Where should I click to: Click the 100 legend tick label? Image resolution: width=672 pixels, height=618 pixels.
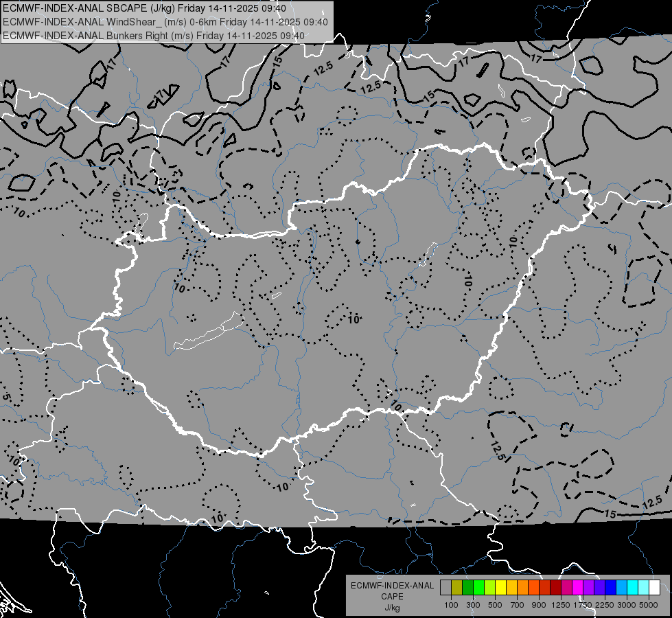[451, 605]
